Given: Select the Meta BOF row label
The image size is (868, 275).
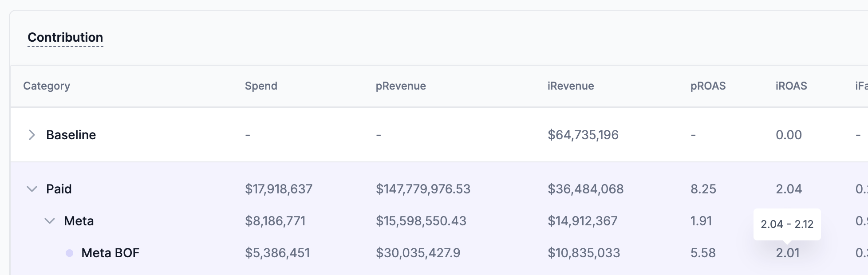Looking at the screenshot, I should [x=110, y=253].
